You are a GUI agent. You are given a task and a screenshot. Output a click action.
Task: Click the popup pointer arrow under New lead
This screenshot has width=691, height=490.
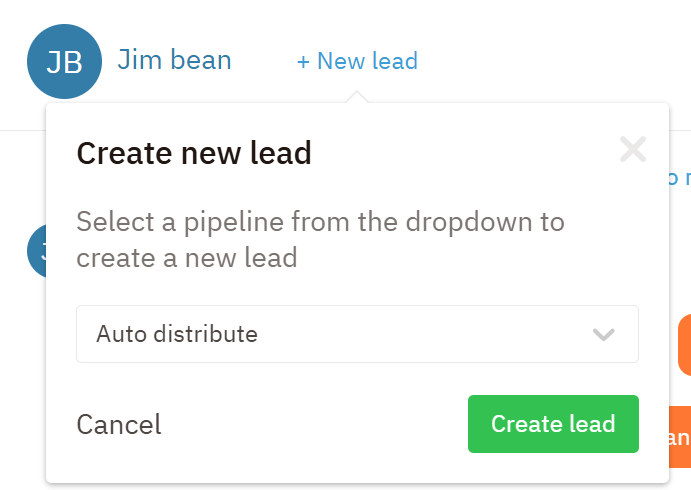click(x=357, y=97)
